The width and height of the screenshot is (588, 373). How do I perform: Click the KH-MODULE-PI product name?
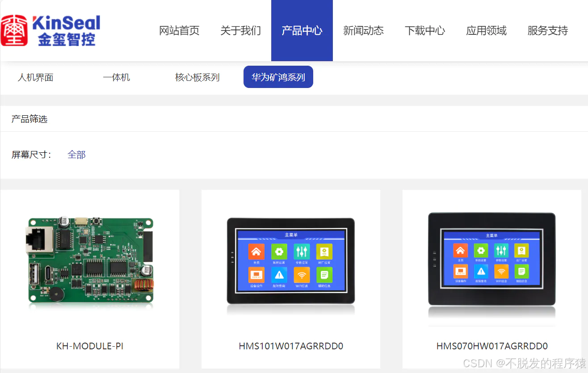[x=90, y=346]
